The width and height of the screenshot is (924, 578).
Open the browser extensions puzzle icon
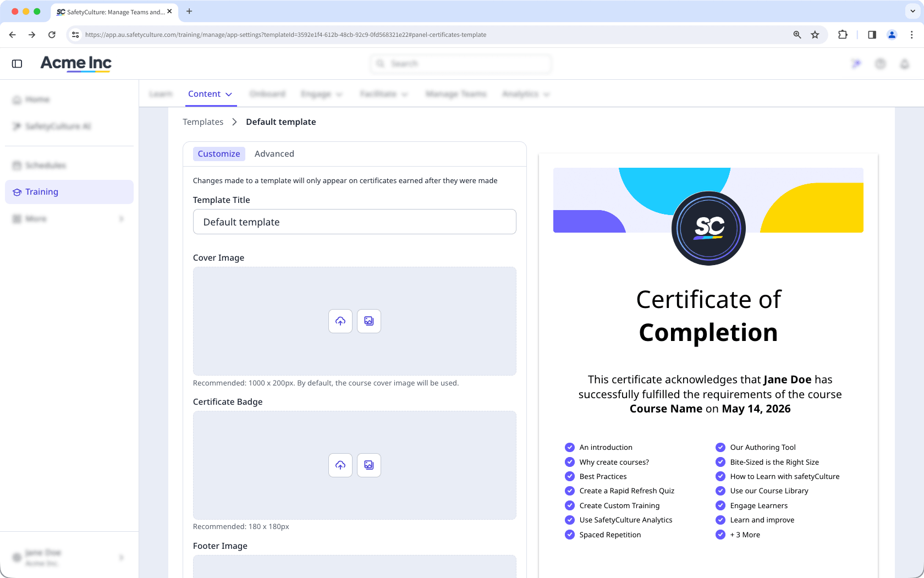click(843, 35)
